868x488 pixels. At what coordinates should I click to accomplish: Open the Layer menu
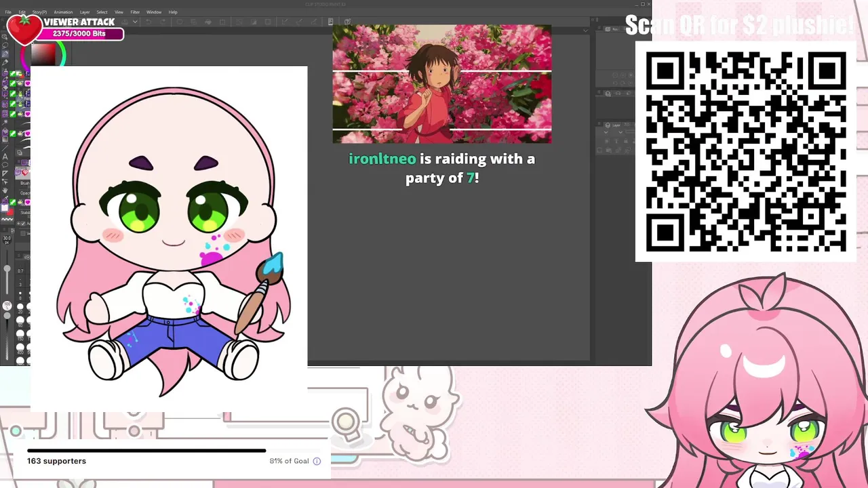[85, 12]
